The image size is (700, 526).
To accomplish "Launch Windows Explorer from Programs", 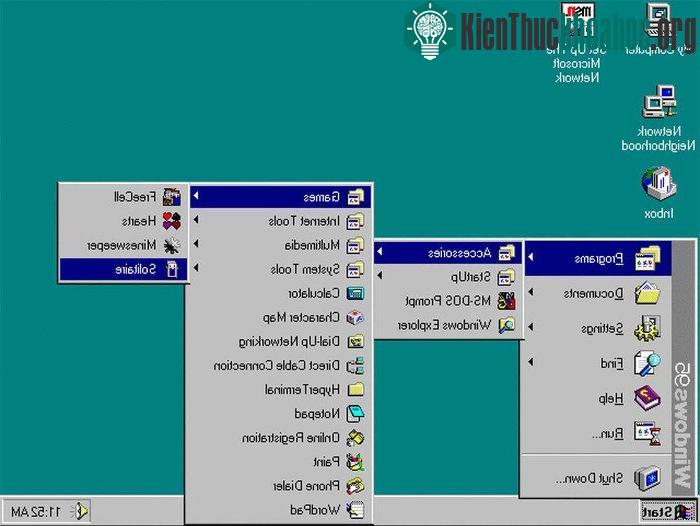I will pyautogui.click(x=448, y=326).
